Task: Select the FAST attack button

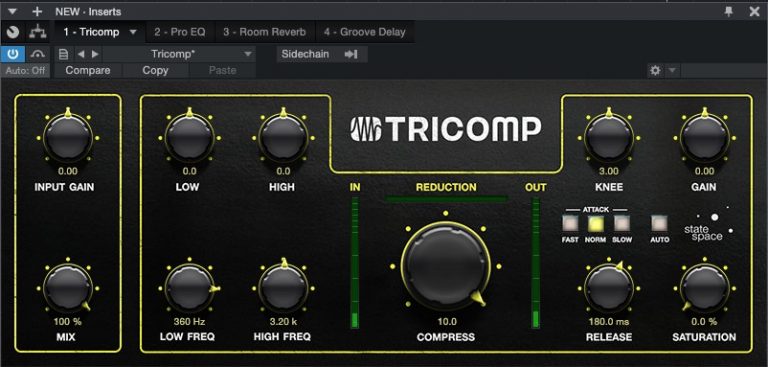Action: coord(570,223)
